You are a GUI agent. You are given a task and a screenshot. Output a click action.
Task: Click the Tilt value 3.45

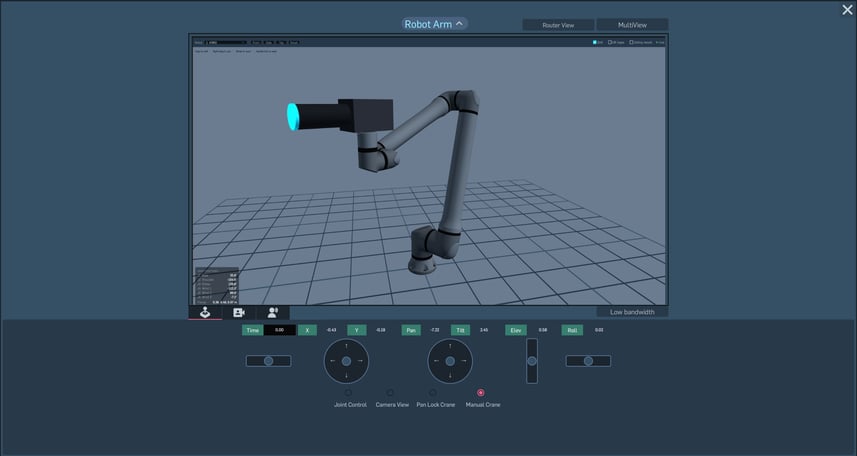pyautogui.click(x=484, y=330)
